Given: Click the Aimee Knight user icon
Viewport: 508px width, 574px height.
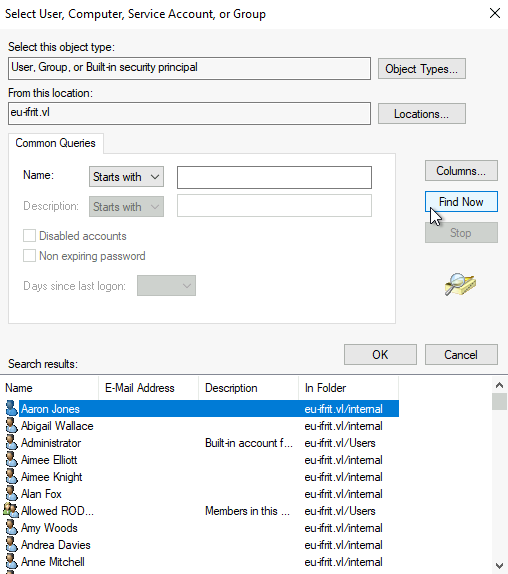Looking at the screenshot, I should coord(11,476).
